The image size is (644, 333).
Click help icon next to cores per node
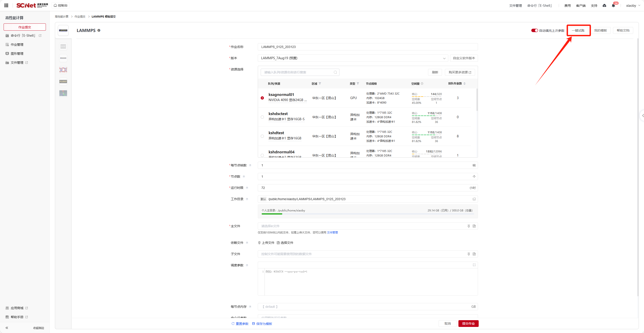click(x=250, y=165)
